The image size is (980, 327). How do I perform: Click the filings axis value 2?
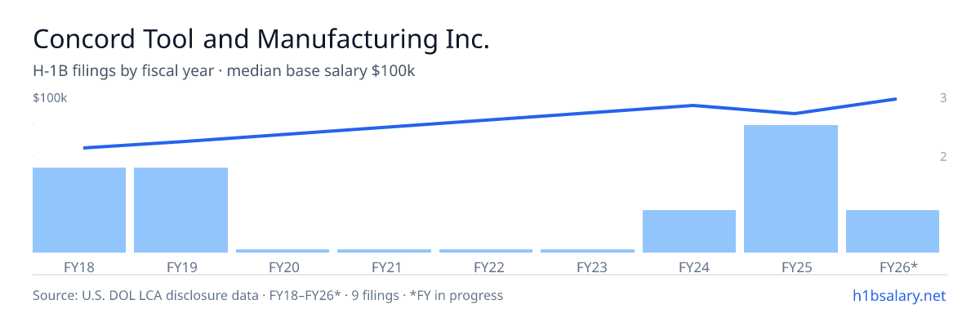click(943, 156)
